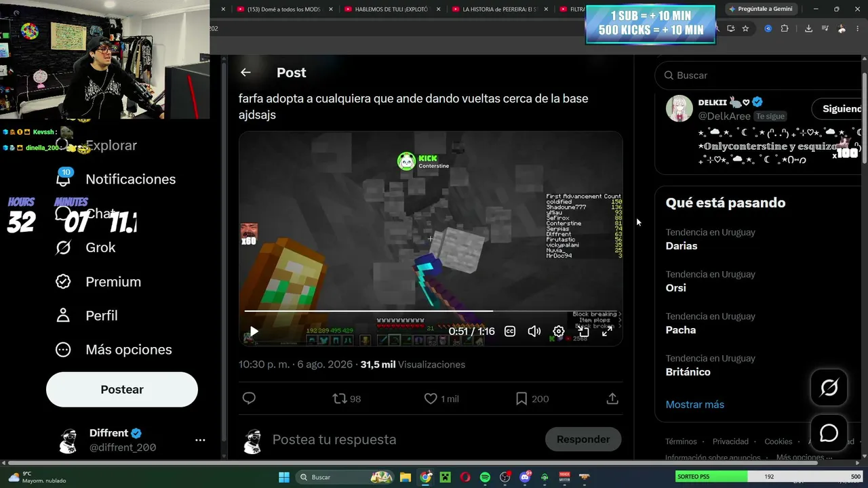Open the Diffrent account profile avatar
The height and width of the screenshot is (488, 868).
pyautogui.click(x=68, y=440)
